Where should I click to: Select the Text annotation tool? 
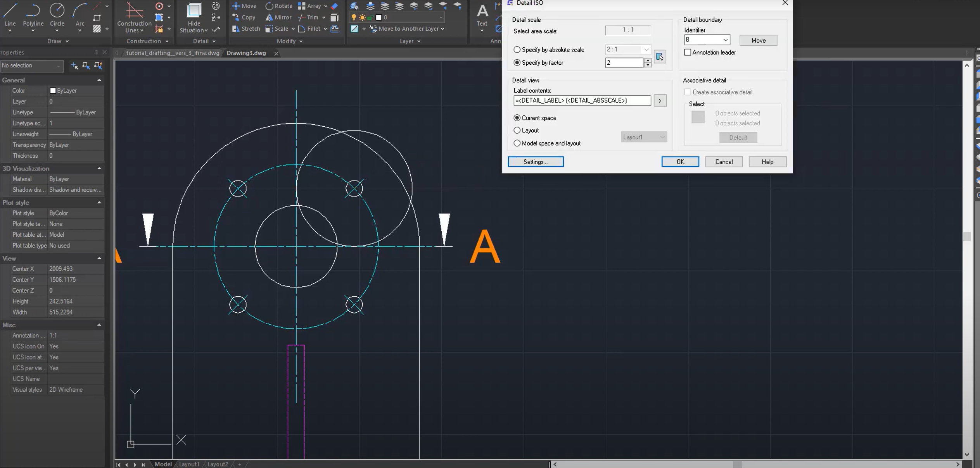coord(482,15)
